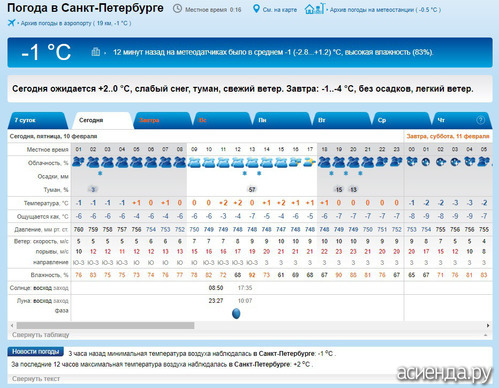Open the Пн forecast tab
This screenshot has height=388, width=499.
pyautogui.click(x=282, y=120)
